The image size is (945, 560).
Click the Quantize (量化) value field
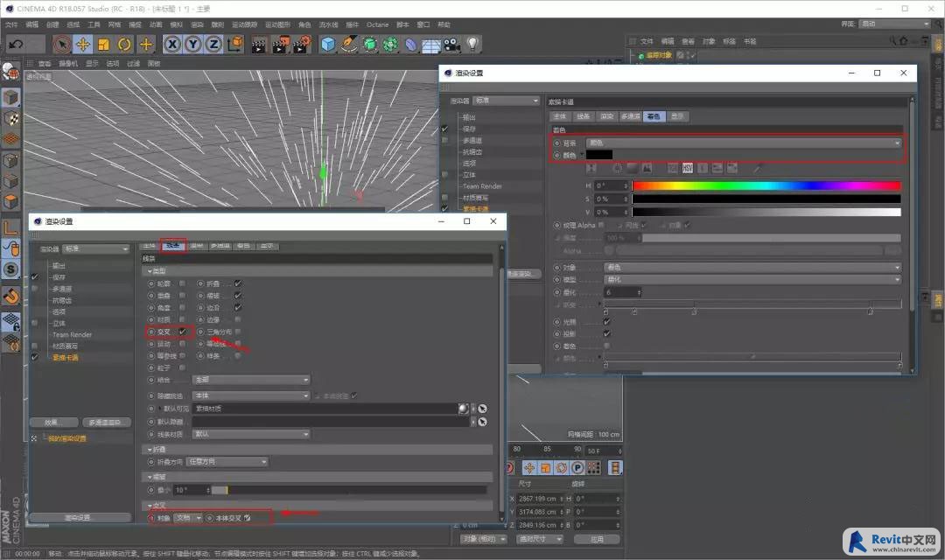pyautogui.click(x=623, y=292)
